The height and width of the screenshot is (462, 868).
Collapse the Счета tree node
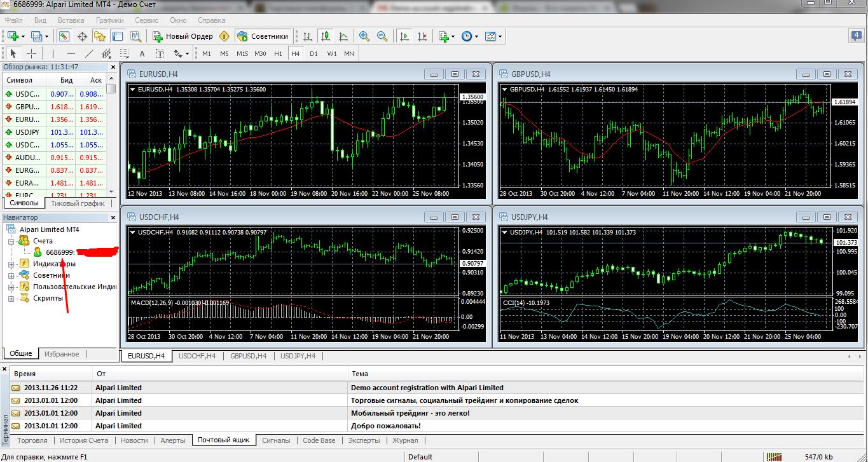[x=11, y=241]
